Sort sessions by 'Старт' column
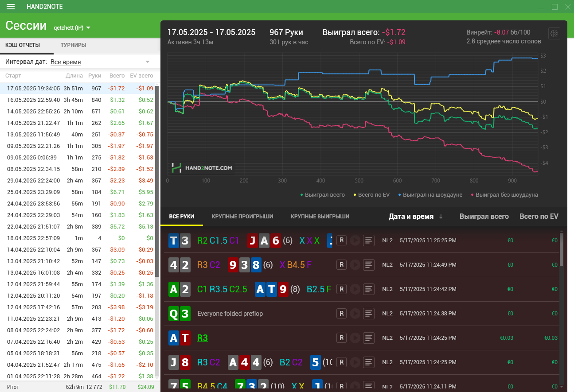This screenshot has height=392, width=574. point(13,76)
